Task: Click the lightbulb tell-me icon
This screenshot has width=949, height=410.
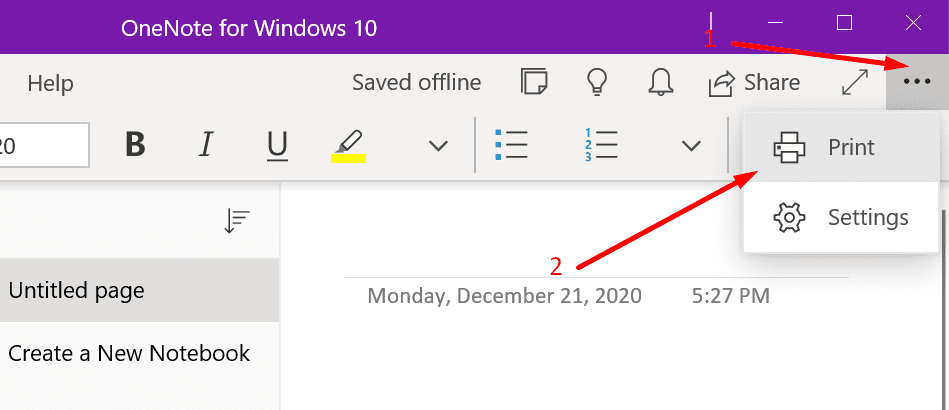Action: (x=596, y=82)
